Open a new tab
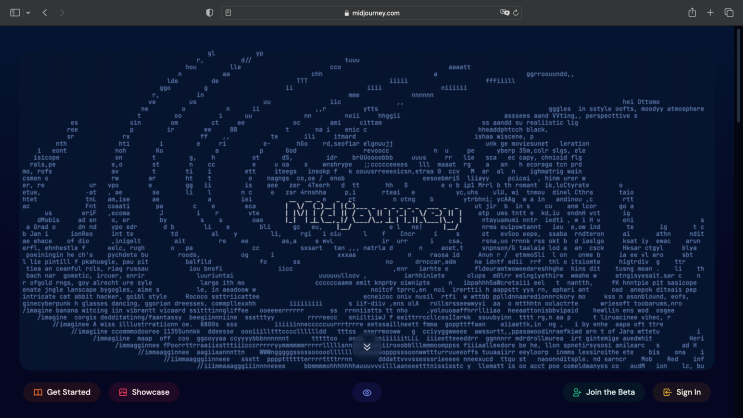 (710, 13)
